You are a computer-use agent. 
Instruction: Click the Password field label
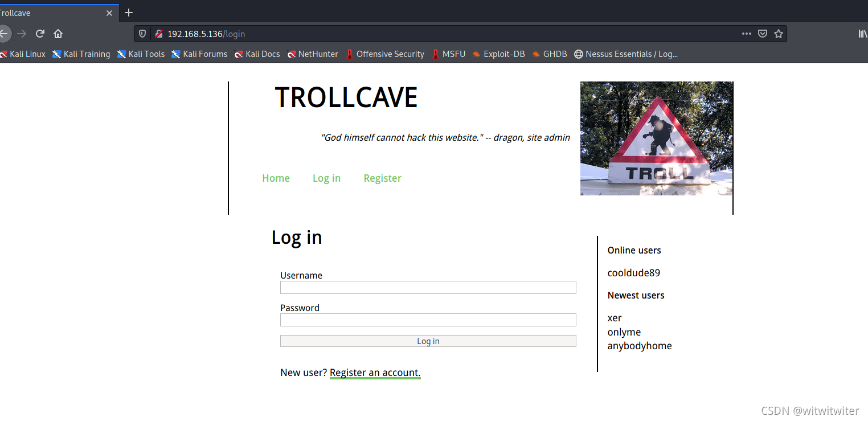pos(300,308)
